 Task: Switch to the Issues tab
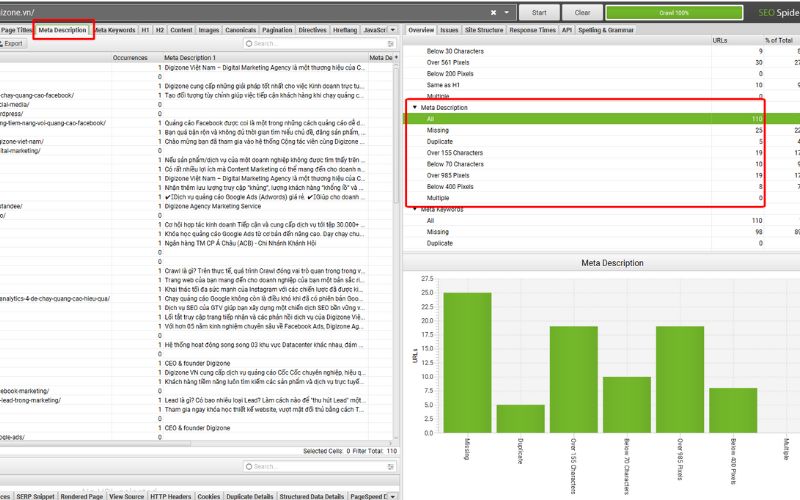tap(449, 30)
